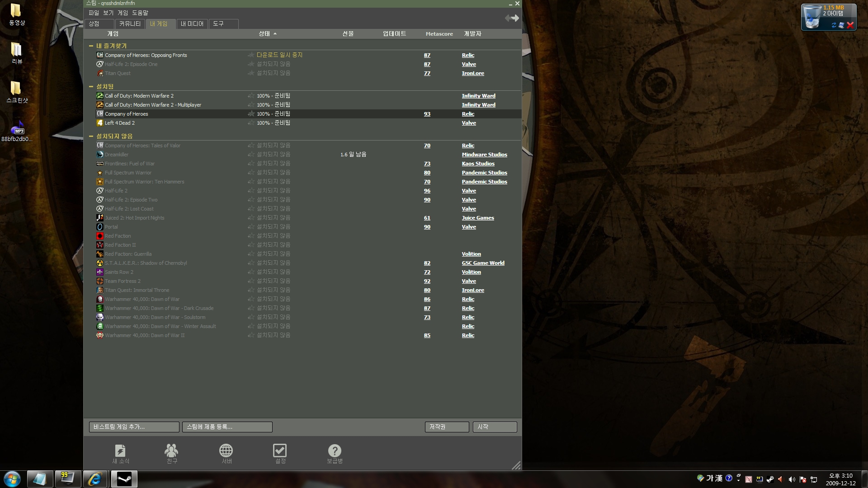
Task: Click the Left 4 Dead 2 game icon
Action: point(100,123)
